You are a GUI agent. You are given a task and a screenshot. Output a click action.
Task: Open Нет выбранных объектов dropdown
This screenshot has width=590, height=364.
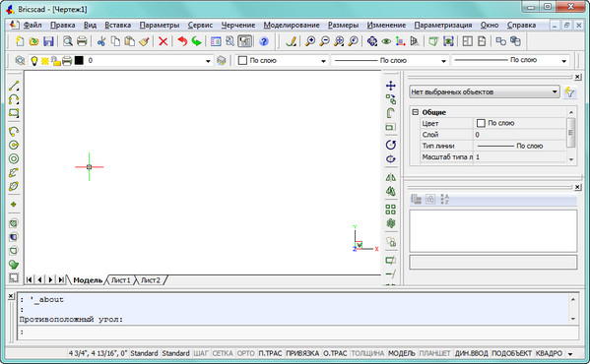click(485, 92)
